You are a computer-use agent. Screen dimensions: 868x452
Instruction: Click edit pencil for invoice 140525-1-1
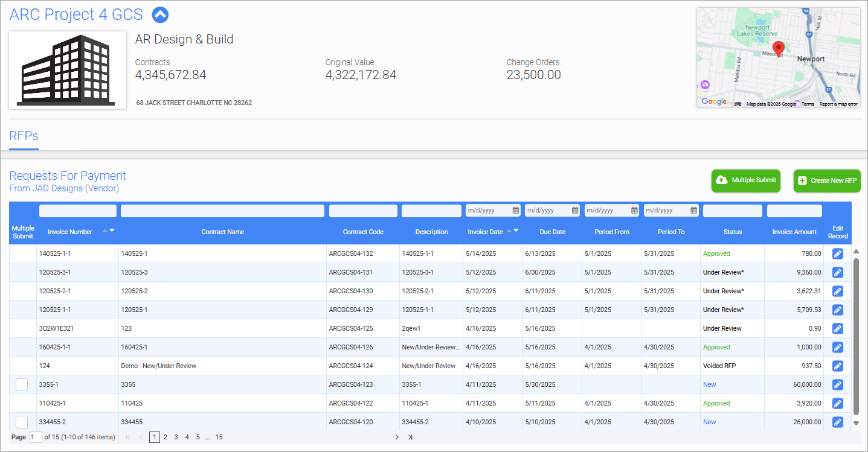pyautogui.click(x=837, y=254)
